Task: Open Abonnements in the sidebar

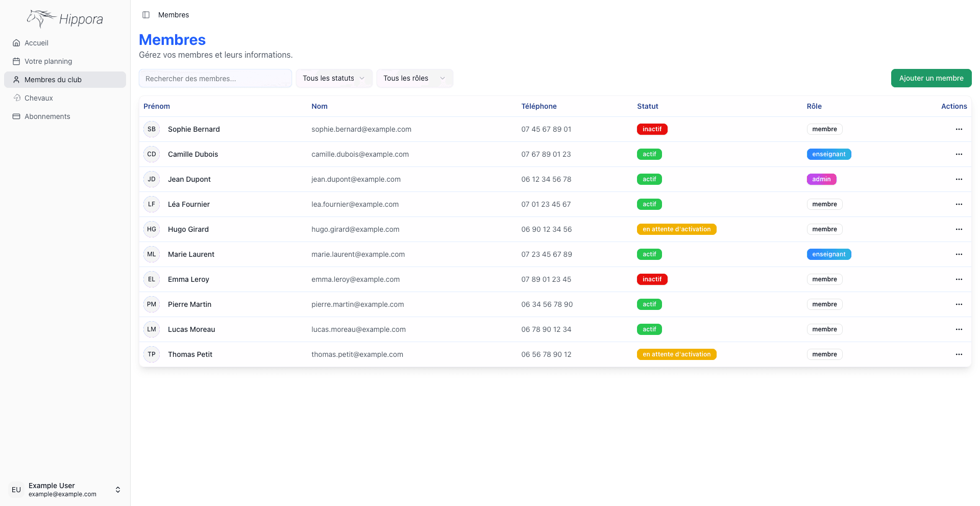Action: [x=47, y=116]
